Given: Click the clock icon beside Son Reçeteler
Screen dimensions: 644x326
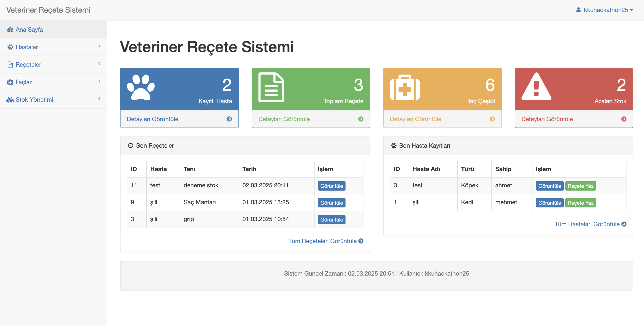Looking at the screenshot, I should pyautogui.click(x=131, y=145).
